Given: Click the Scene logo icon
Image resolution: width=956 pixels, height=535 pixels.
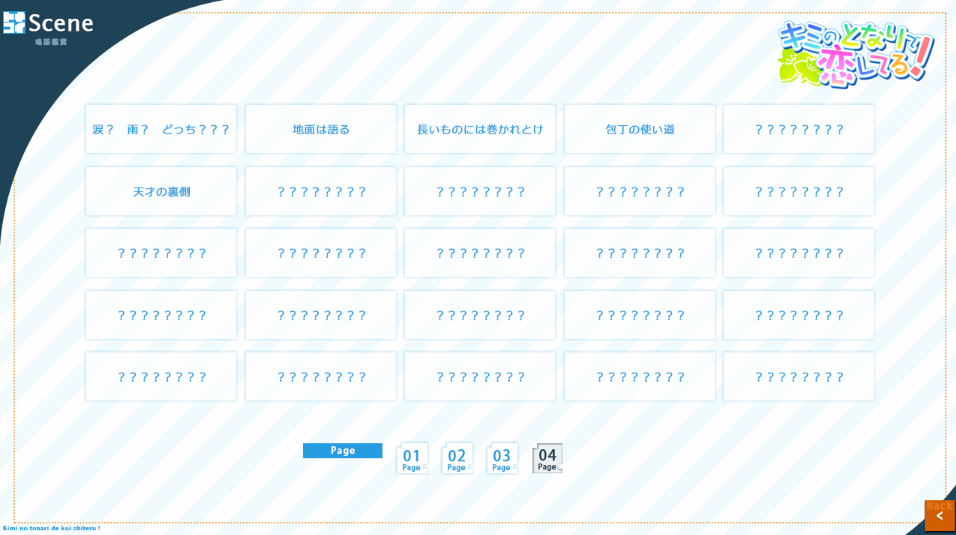Looking at the screenshot, I should point(14,23).
